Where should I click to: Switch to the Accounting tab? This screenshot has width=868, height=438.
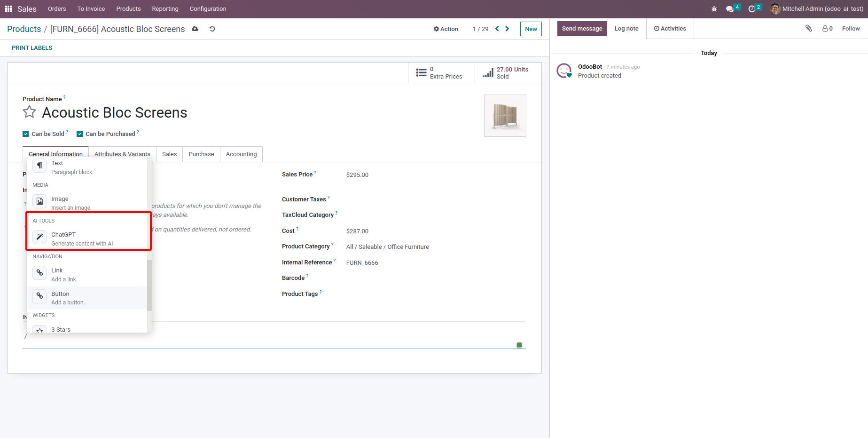(x=241, y=154)
